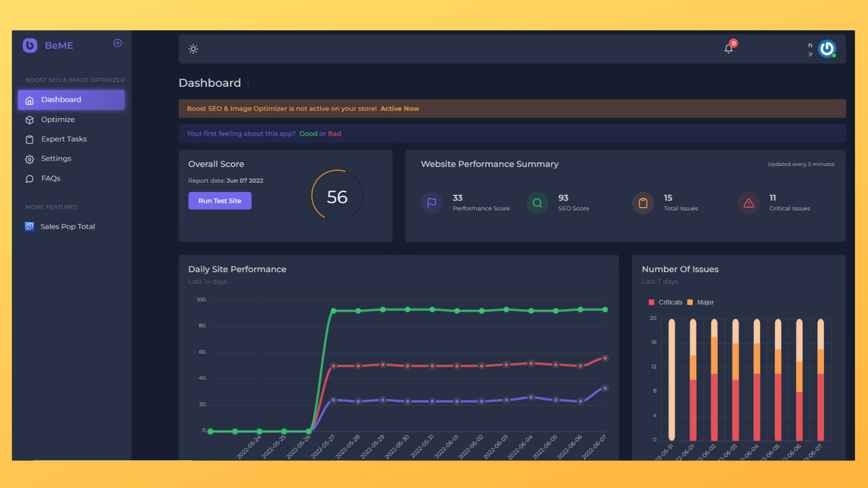Viewport: 868px width, 488px height.
Task: Click the green line point at 2022-06-07
Action: 605,310
